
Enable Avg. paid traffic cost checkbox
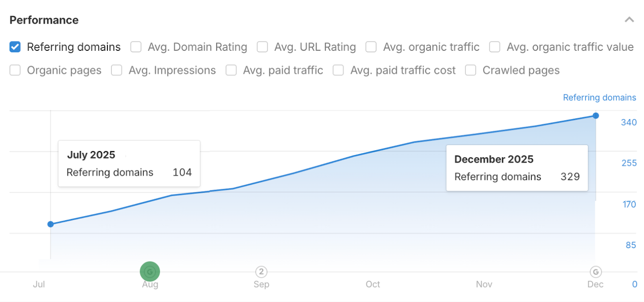[x=339, y=70]
